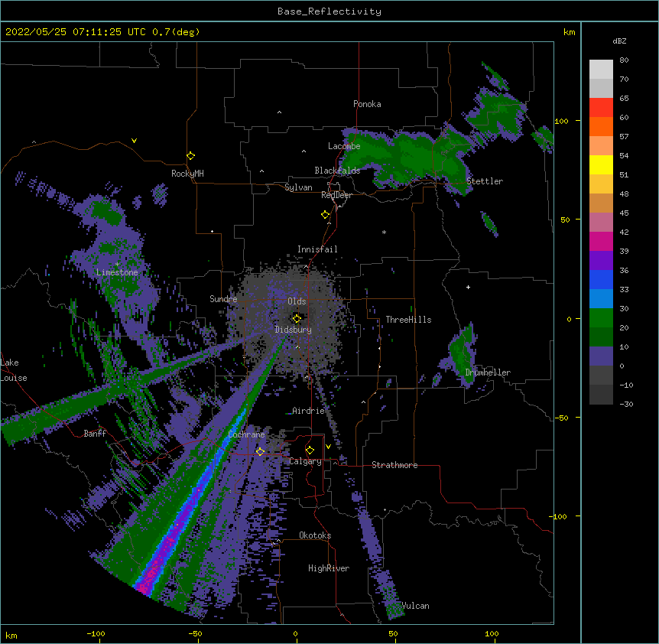Select the Banff label
Image resolution: width=659 pixels, height=644 pixels.
pos(95,434)
